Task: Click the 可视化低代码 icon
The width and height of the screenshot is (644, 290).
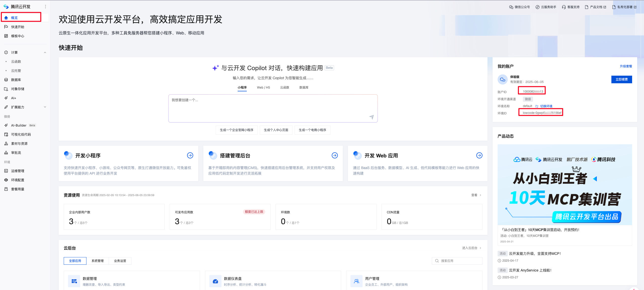Action: click(x=6, y=134)
